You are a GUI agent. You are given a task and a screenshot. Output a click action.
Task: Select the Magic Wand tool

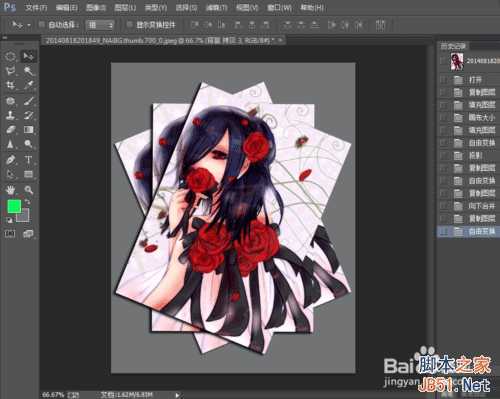click(28, 71)
